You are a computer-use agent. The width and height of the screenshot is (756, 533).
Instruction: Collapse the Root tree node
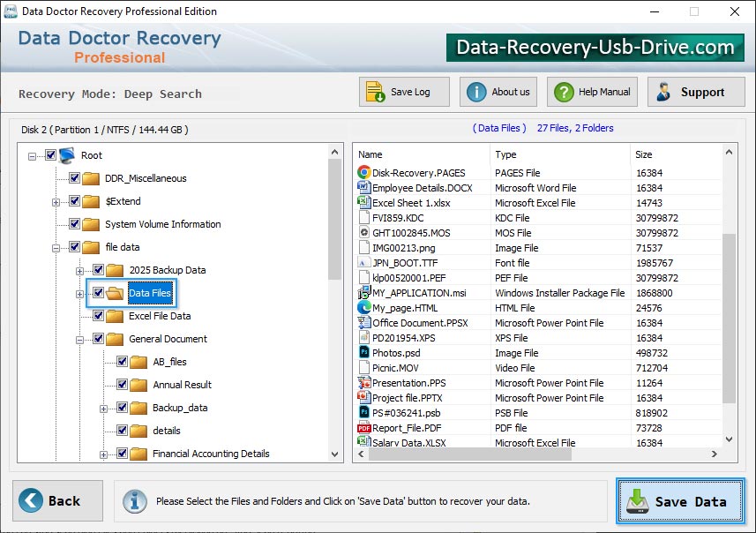pos(32,156)
